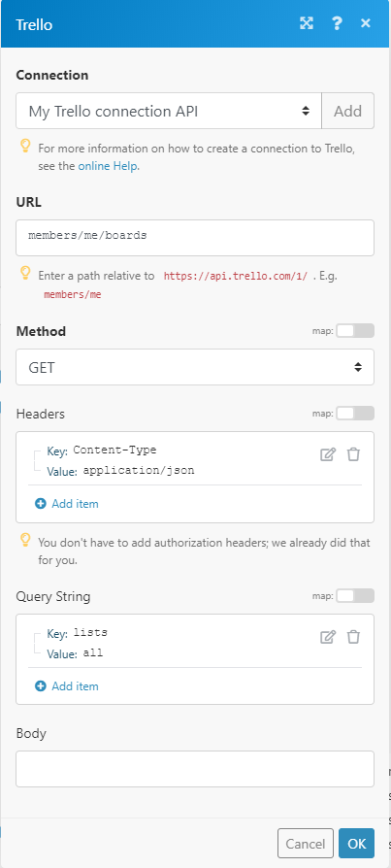
Task: Toggle the Method map switch
Action: [355, 331]
